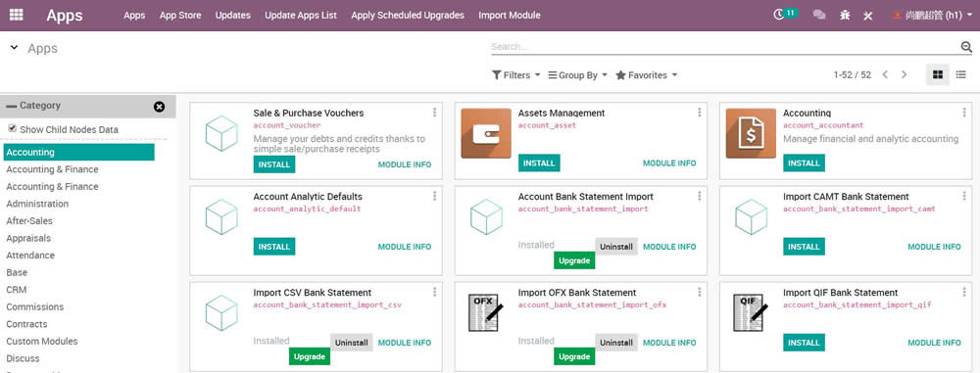Upgrade Import OFX Bank Statement module
980x373 pixels.
[574, 356]
